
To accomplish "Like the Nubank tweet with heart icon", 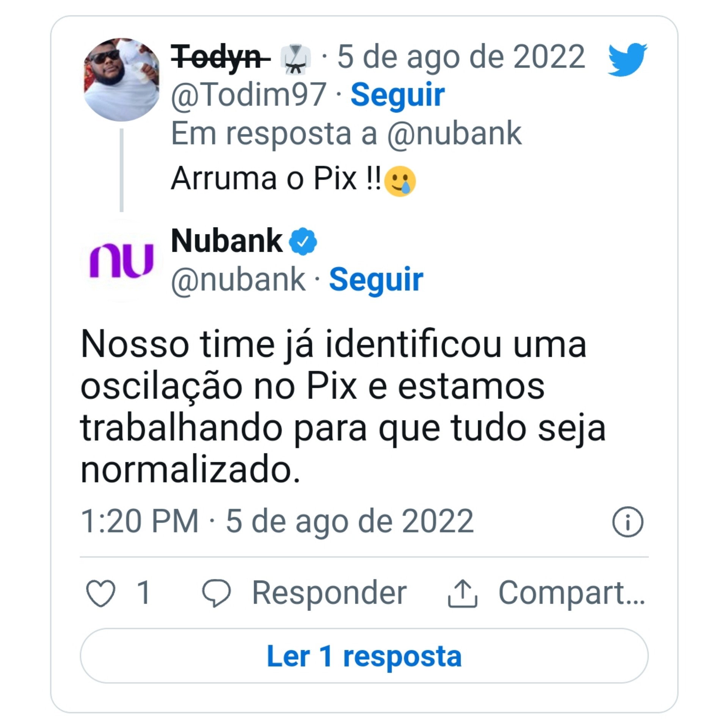I will pyautogui.click(x=100, y=593).
